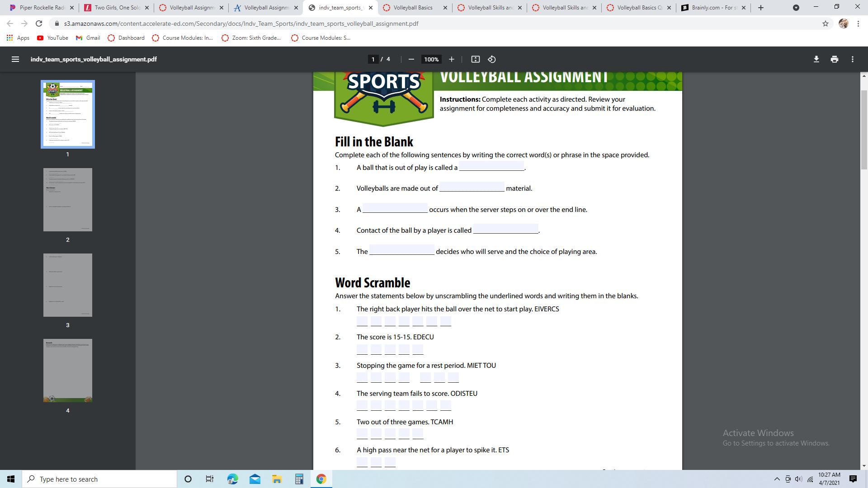868x488 pixels.
Task: Click the PDF page number field
Action: (x=373, y=59)
